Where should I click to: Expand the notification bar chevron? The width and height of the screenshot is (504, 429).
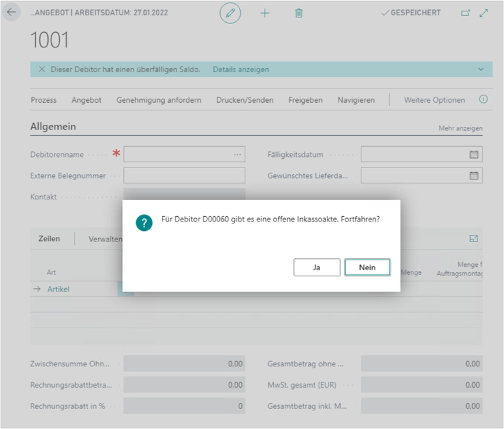(481, 69)
